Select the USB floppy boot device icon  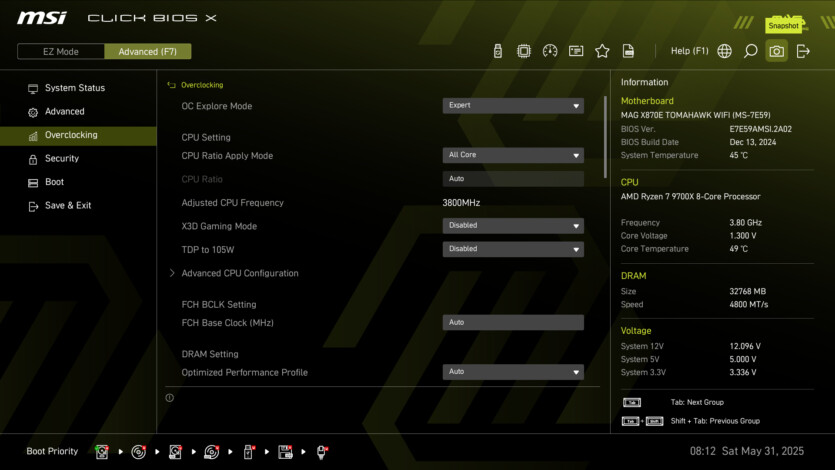pos(285,452)
